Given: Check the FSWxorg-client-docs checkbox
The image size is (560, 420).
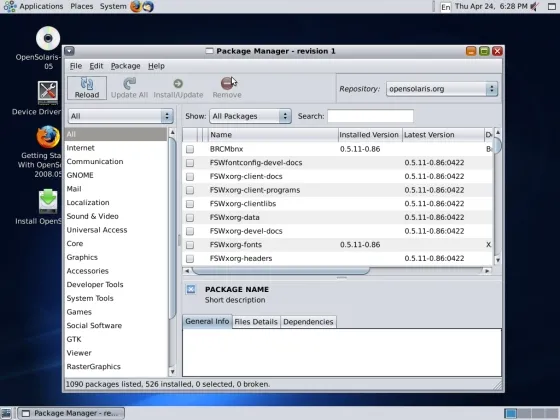Looking at the screenshot, I should (x=190, y=176).
